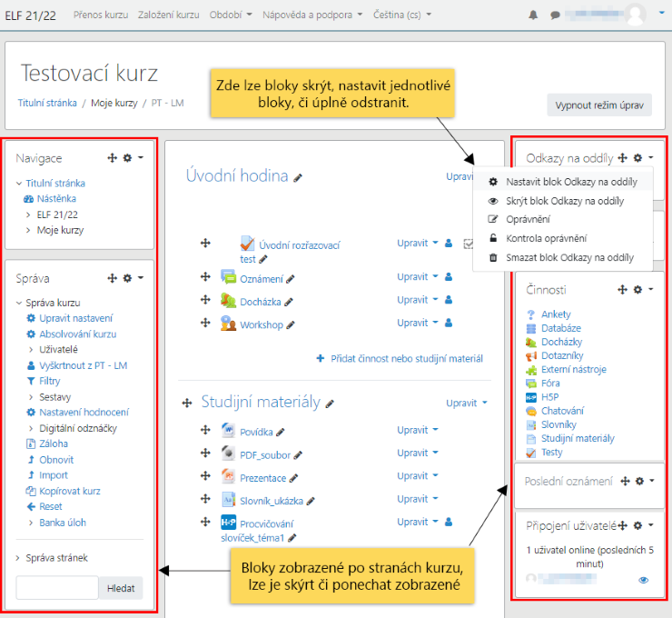This screenshot has width=672, height=618.
Task: Click pencil icon next to Úvodní hodina
Action: coord(299,178)
